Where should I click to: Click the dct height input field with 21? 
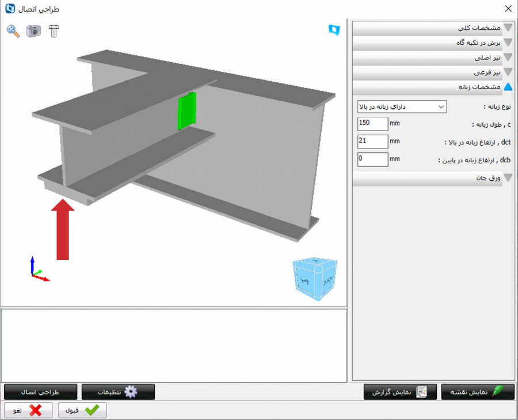[372, 141]
